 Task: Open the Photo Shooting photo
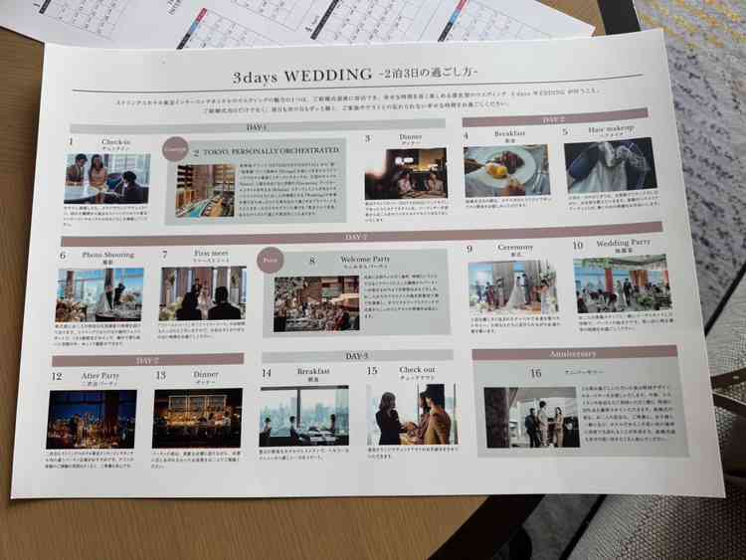[x=99, y=295]
